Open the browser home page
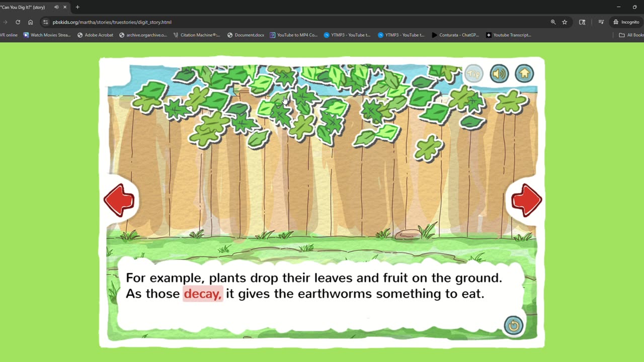Screen dimensions: 644x362 [31, 22]
